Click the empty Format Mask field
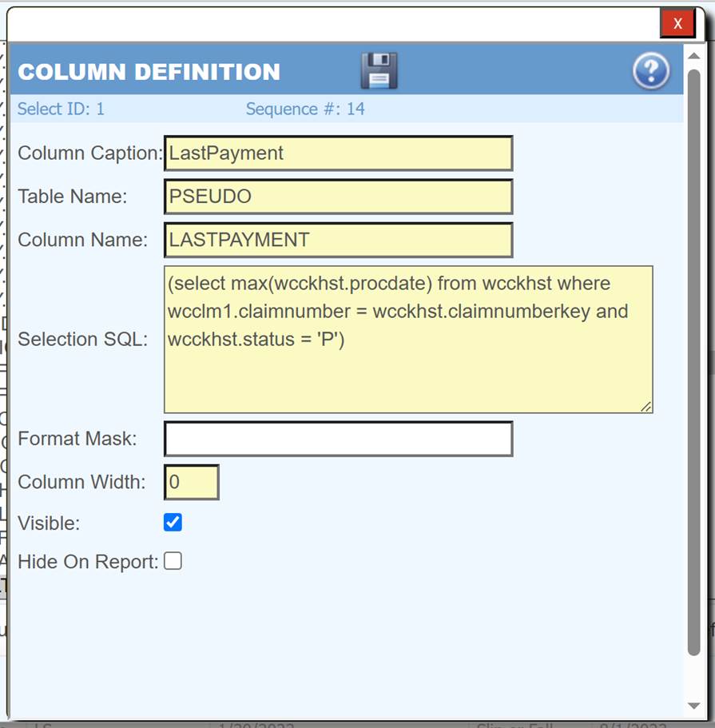The width and height of the screenshot is (715, 728). (336, 438)
